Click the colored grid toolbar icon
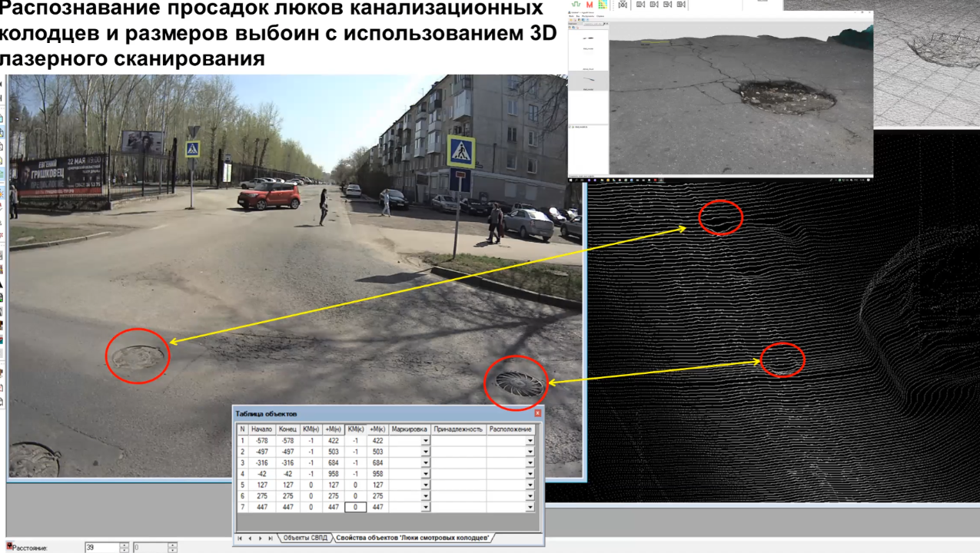980x553 pixels. pyautogui.click(x=602, y=5)
